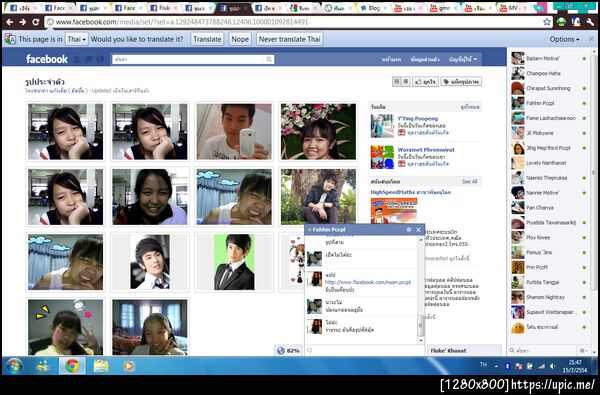Open the folder icon in the taskbar
Image resolution: width=600 pixels, height=395 pixels.
pos(101,366)
